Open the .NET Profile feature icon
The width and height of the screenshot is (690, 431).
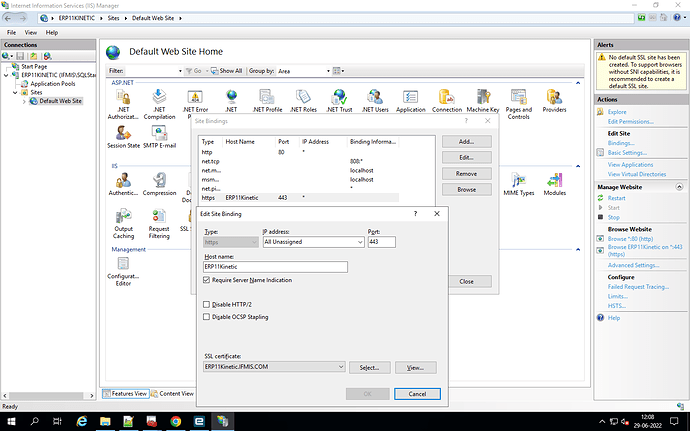pos(267,101)
